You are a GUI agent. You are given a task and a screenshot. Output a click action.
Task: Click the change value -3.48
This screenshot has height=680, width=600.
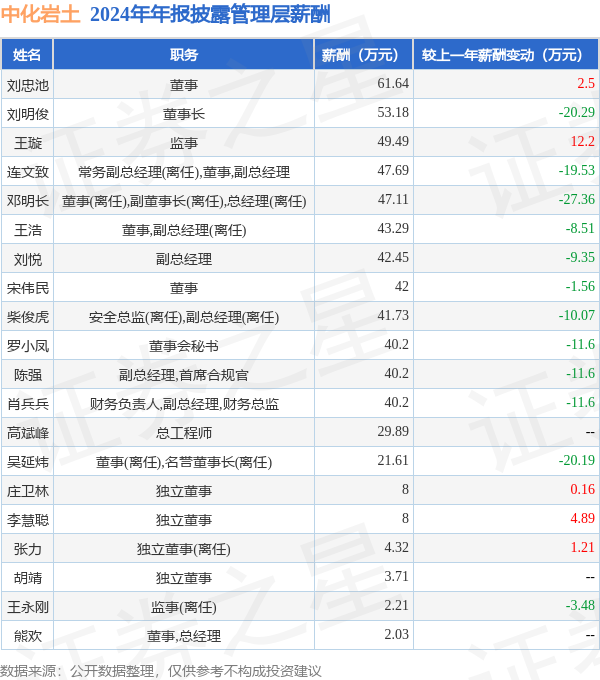coord(580,605)
